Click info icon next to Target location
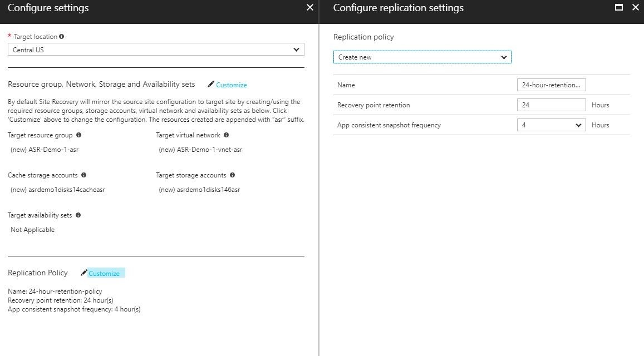644x356 pixels. 62,37
